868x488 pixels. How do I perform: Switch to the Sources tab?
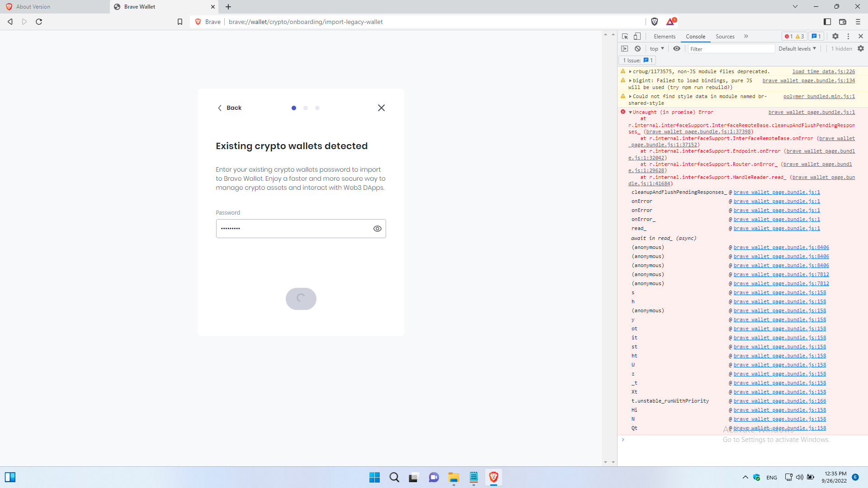724,36
